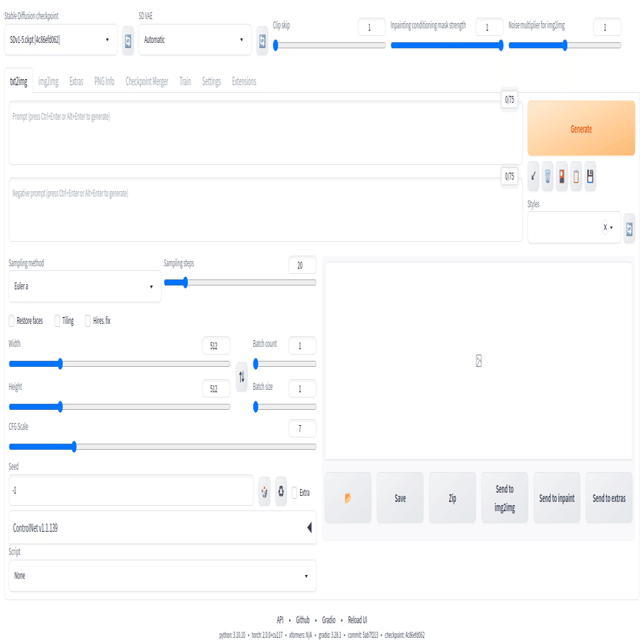Adjust the Batch count slider
Viewport: 644px width, 644px height.
(x=284, y=364)
